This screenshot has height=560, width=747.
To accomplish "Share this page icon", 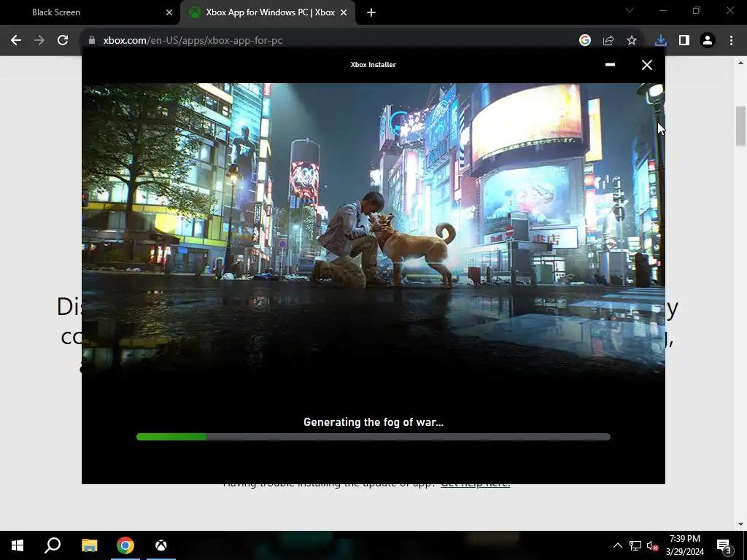I will 608,41.
